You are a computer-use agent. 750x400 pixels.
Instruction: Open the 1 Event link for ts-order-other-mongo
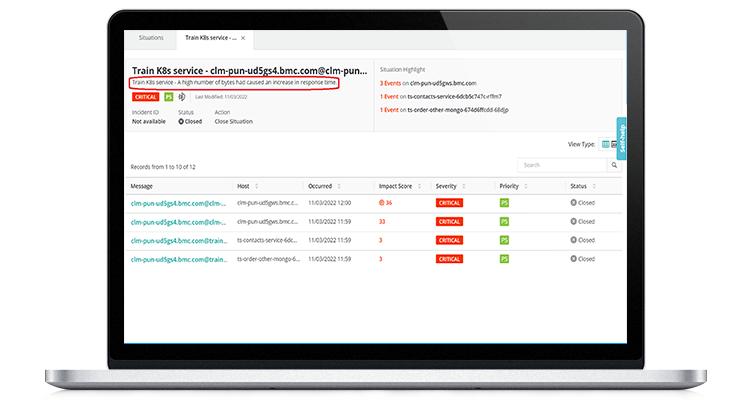click(x=389, y=110)
